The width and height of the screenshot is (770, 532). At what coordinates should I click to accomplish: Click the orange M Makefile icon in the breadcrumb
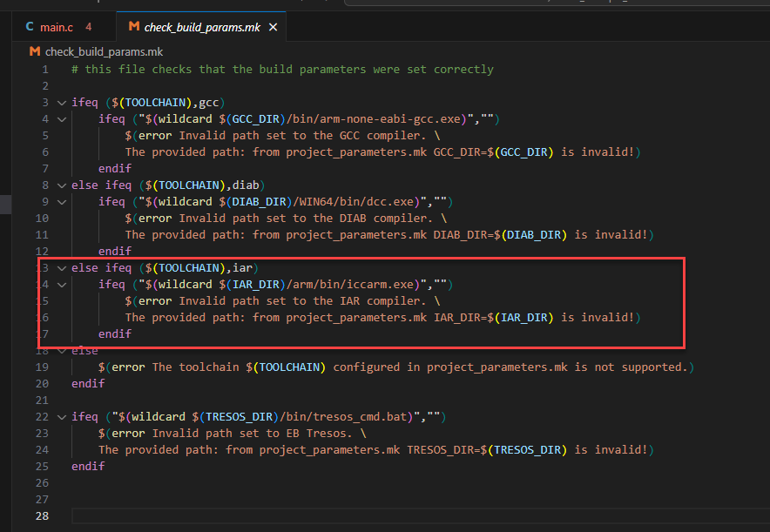click(x=33, y=51)
